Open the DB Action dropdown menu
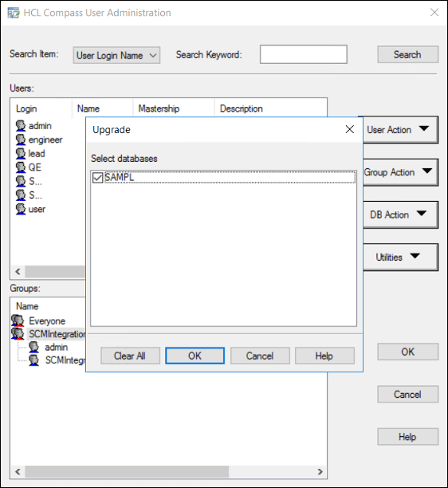This screenshot has width=448, height=488. [x=400, y=214]
